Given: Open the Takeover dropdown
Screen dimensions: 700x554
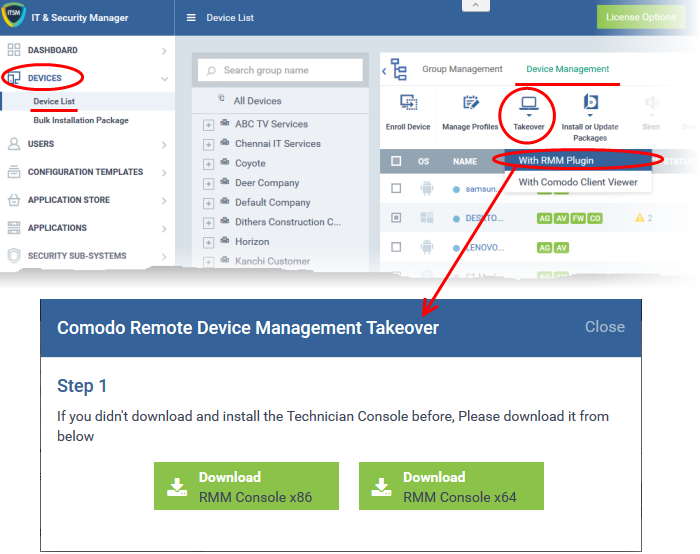Looking at the screenshot, I should (x=529, y=114).
